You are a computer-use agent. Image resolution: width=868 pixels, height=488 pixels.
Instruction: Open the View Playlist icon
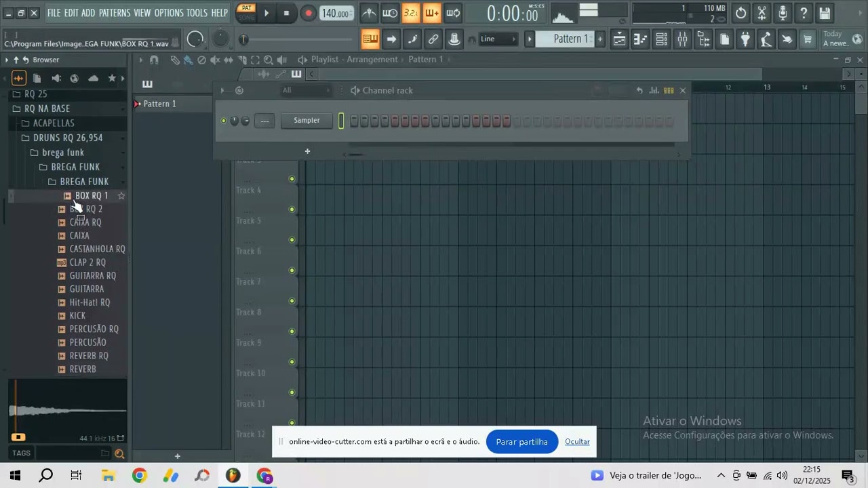[619, 39]
